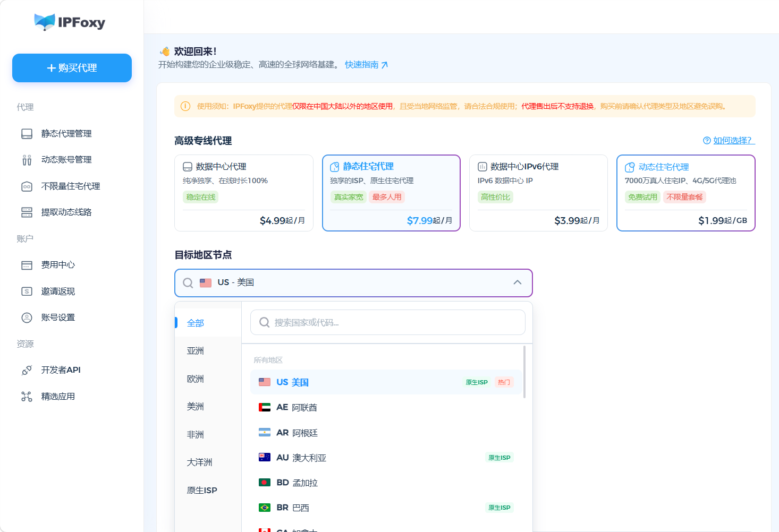This screenshot has height=532, width=779.
Task: Click the Argentina flag icon
Action: click(x=265, y=433)
